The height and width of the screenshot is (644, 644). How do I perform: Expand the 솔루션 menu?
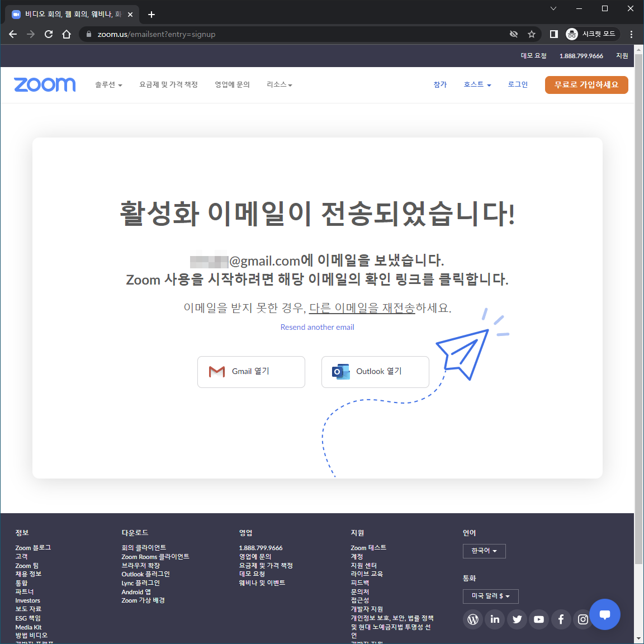pyautogui.click(x=108, y=84)
